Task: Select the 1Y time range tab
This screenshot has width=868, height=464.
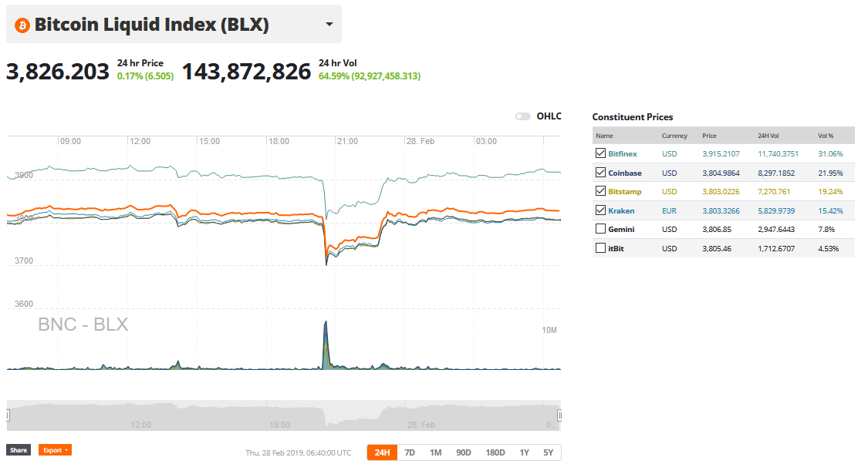Action: (524, 452)
